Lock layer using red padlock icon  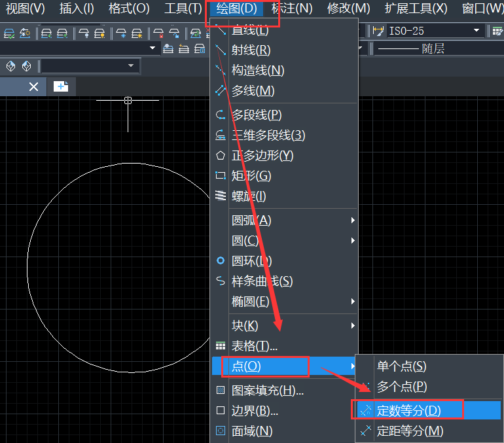point(158,33)
